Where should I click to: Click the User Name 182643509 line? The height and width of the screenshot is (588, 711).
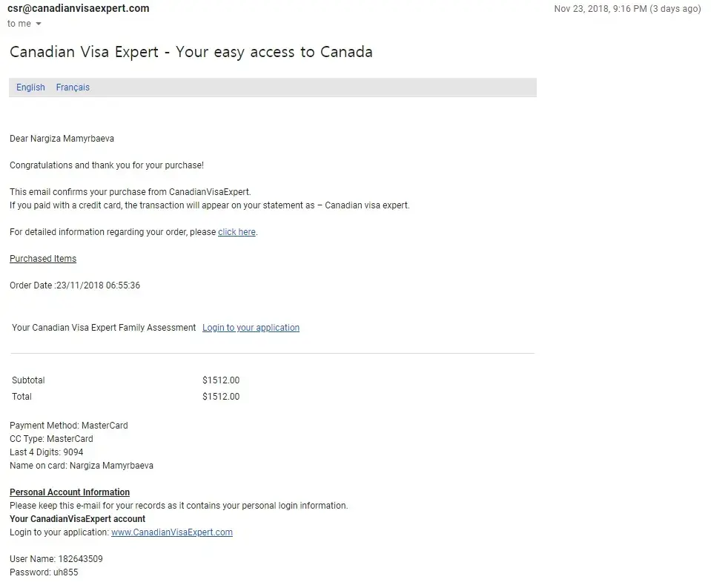coord(56,559)
